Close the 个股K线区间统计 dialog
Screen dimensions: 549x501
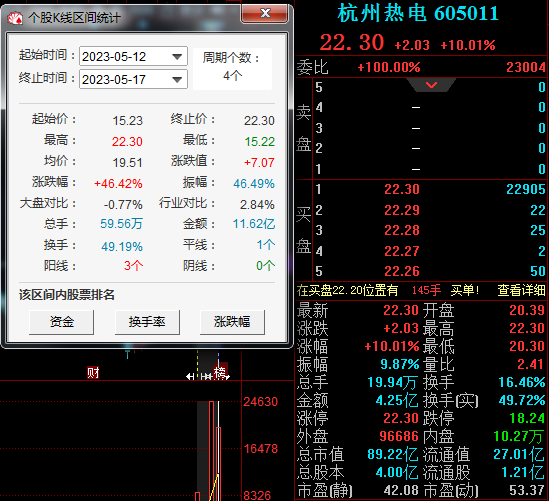click(265, 13)
